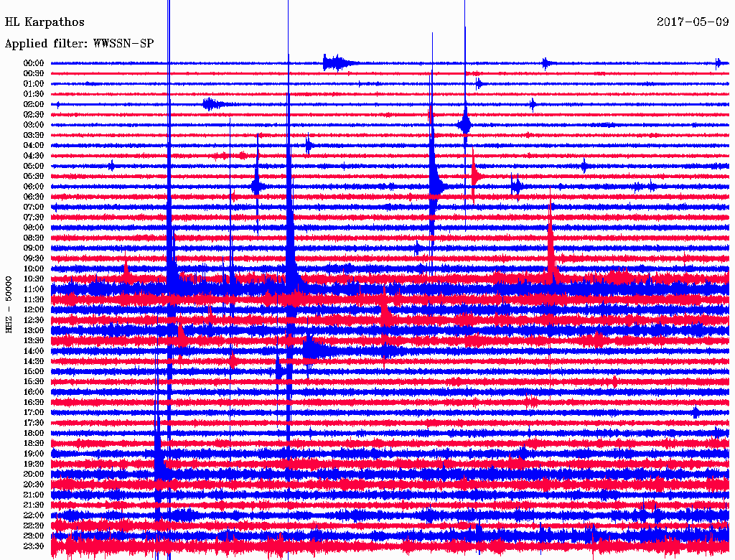Select the 15:00 time label
The width and height of the screenshot is (735, 560).
click(34, 371)
